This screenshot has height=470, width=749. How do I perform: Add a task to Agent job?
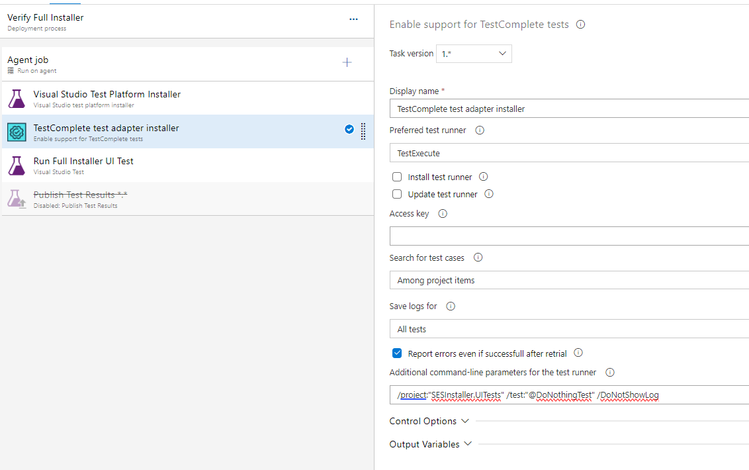(x=347, y=62)
